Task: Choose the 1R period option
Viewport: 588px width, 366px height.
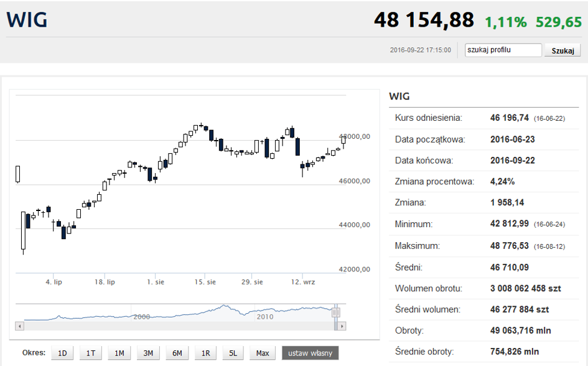Action: pyautogui.click(x=205, y=353)
